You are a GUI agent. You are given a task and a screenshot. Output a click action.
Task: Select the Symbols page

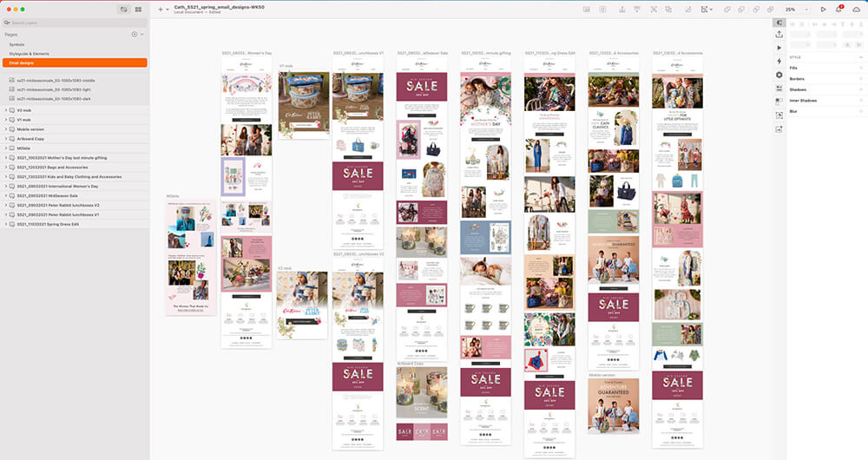(17, 43)
